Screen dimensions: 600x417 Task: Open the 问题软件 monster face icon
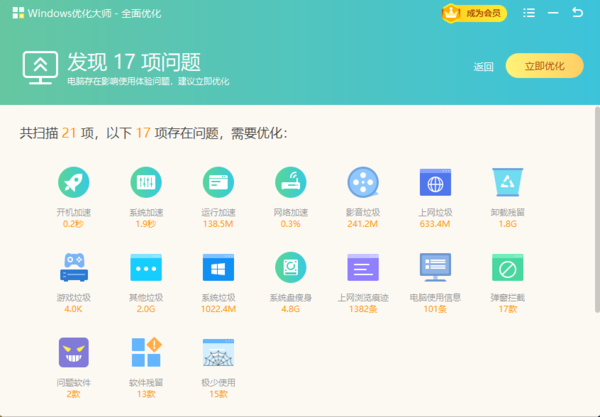point(74,352)
